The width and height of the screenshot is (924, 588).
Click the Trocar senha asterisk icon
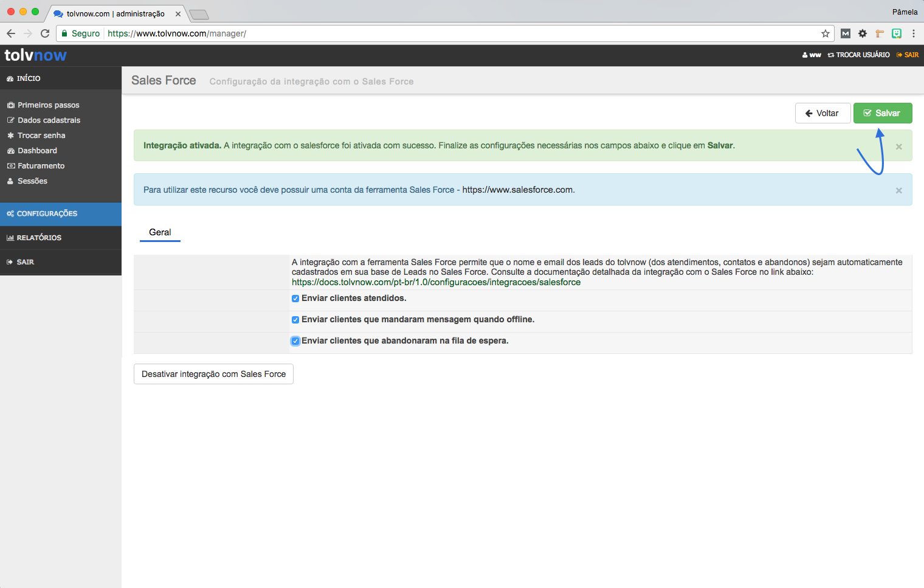tap(10, 136)
